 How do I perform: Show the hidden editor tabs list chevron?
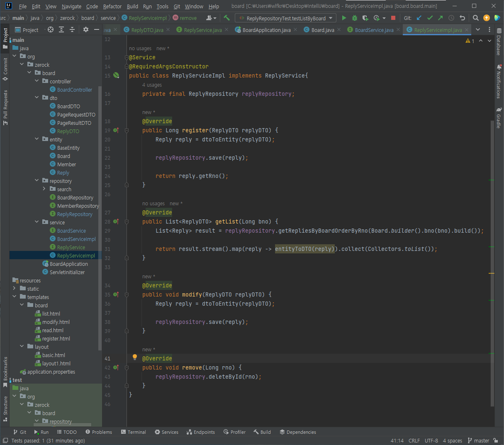[478, 29]
